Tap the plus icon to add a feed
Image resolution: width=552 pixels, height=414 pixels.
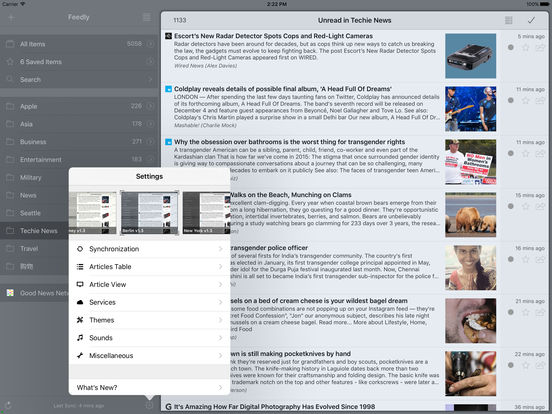[11, 18]
